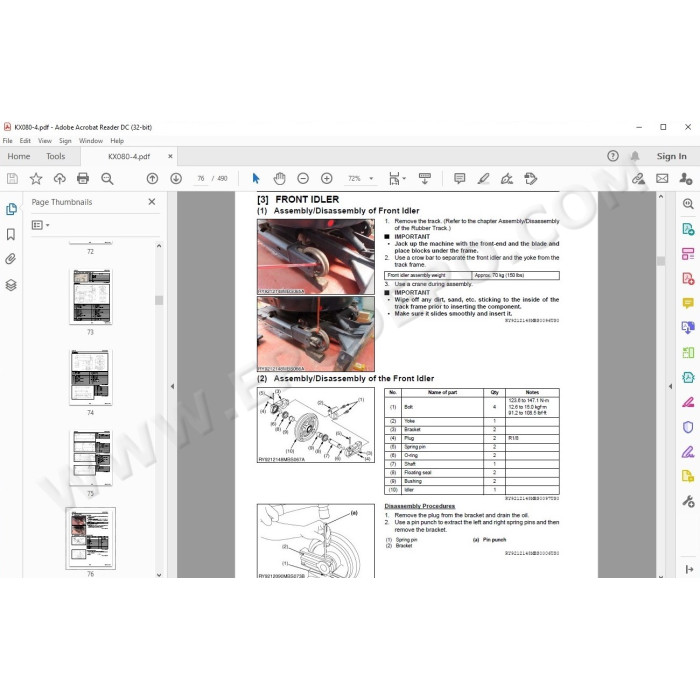Screen dimensions: 700x700
Task: Open More Tools wrench icon
Action: click(688, 502)
